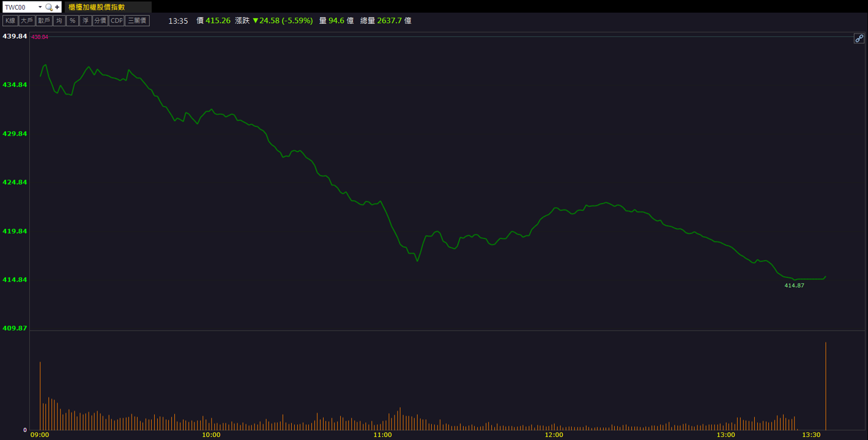Toggle the 散戶 indicator button
Screen dimensions: 868x440
click(43, 21)
